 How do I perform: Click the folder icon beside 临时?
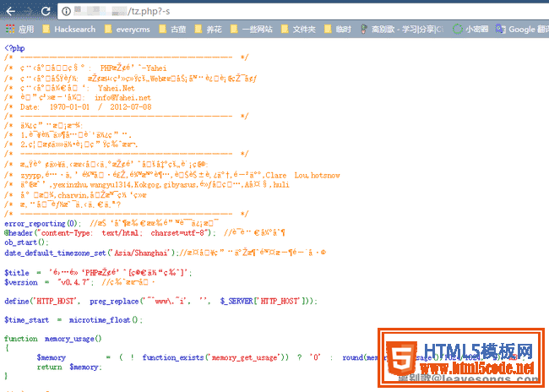tap(328, 29)
